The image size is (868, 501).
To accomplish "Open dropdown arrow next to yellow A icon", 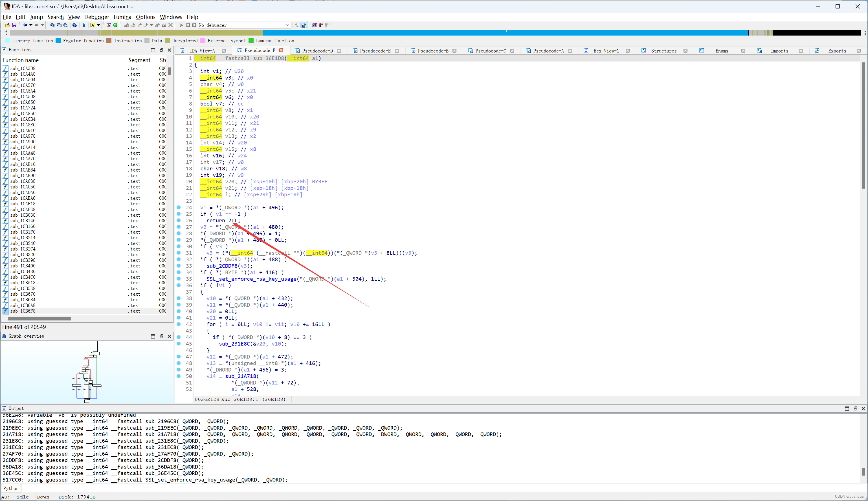I will coord(99,25).
